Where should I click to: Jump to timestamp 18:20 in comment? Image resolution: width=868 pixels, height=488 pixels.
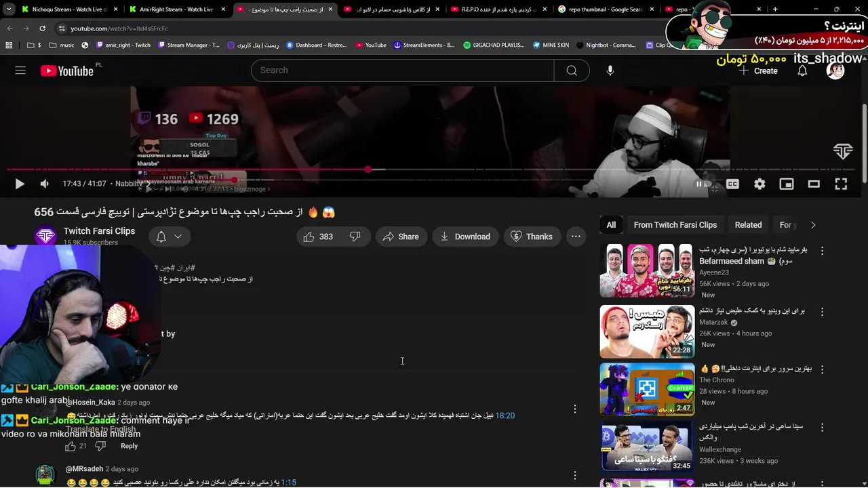click(505, 415)
